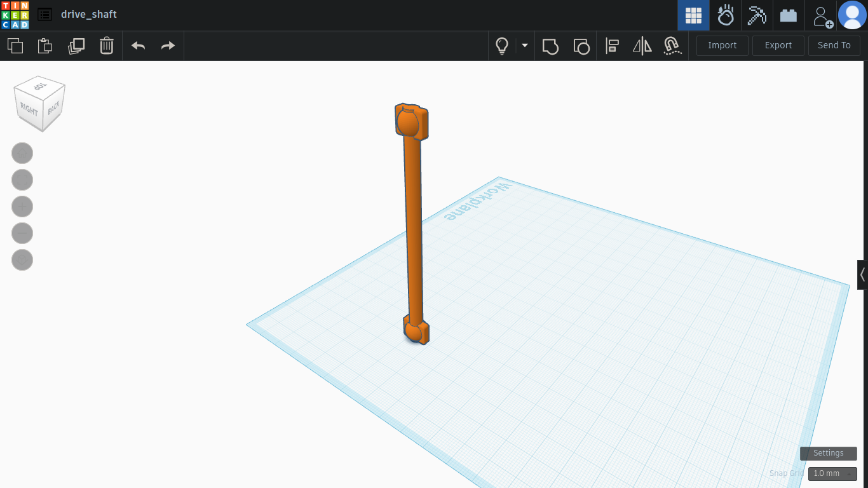This screenshot has height=488, width=868.
Task: Open the designs list icon
Action: pos(44,15)
